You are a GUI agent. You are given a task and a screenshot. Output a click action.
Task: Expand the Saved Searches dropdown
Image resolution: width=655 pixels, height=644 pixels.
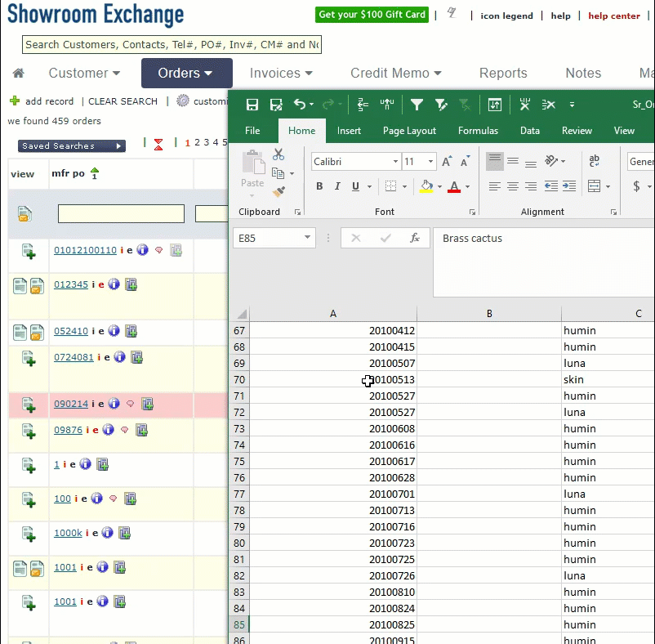(71, 145)
